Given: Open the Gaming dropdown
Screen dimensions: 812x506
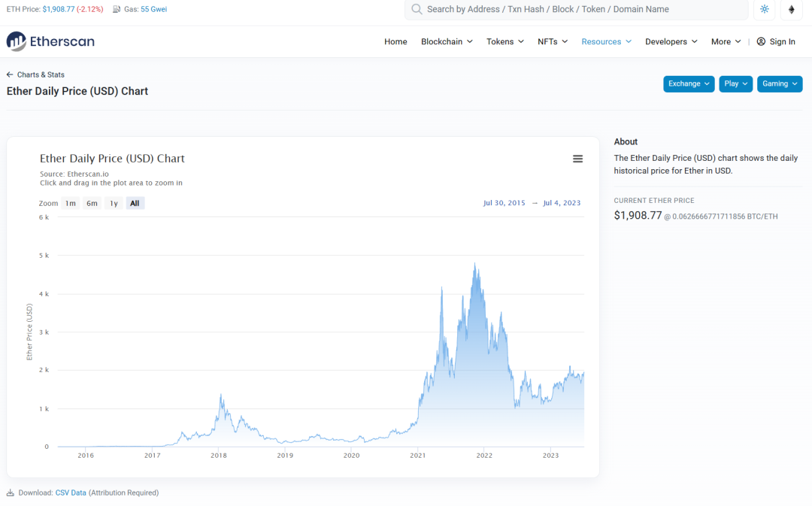Looking at the screenshot, I should (x=779, y=83).
